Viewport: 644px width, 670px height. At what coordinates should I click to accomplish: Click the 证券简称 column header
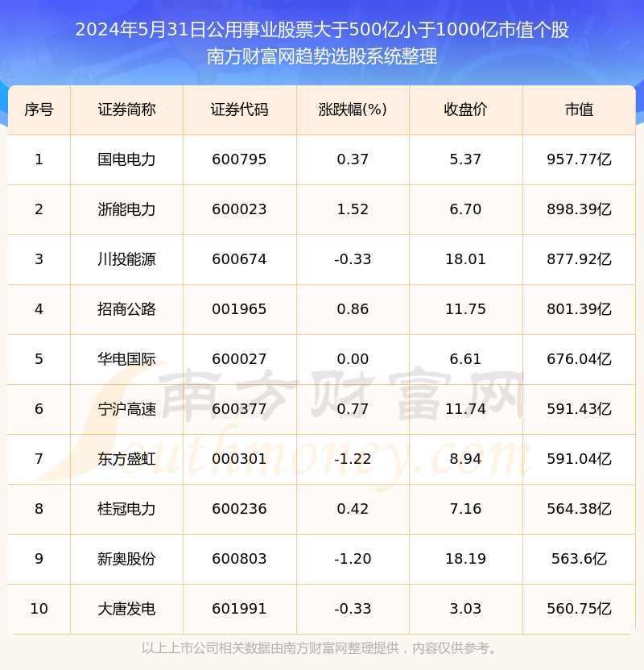click(x=126, y=110)
